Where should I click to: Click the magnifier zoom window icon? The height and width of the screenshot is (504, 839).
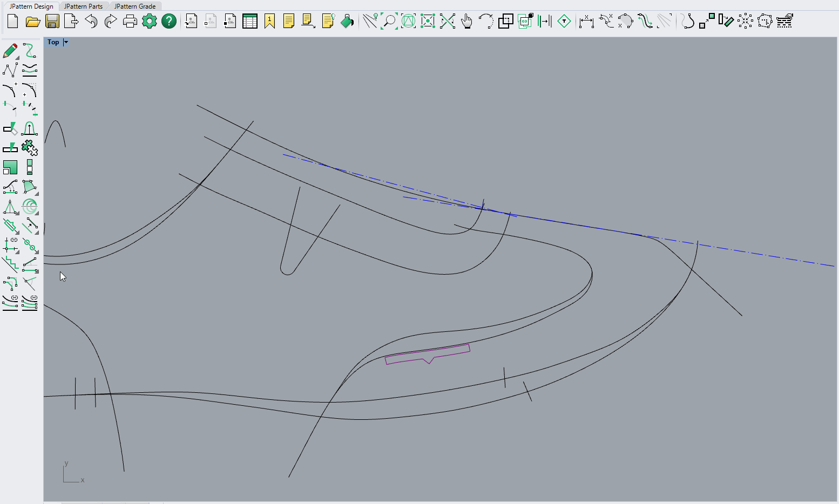389,22
